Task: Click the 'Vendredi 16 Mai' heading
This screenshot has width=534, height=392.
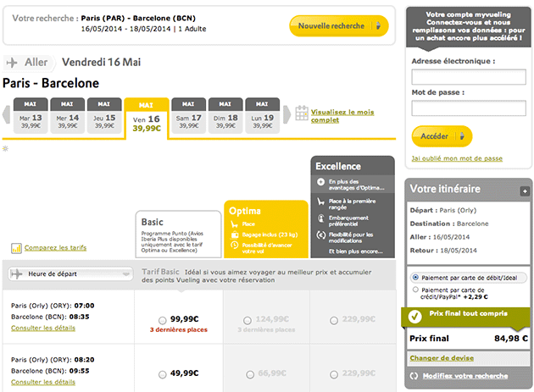Action: coord(101,63)
